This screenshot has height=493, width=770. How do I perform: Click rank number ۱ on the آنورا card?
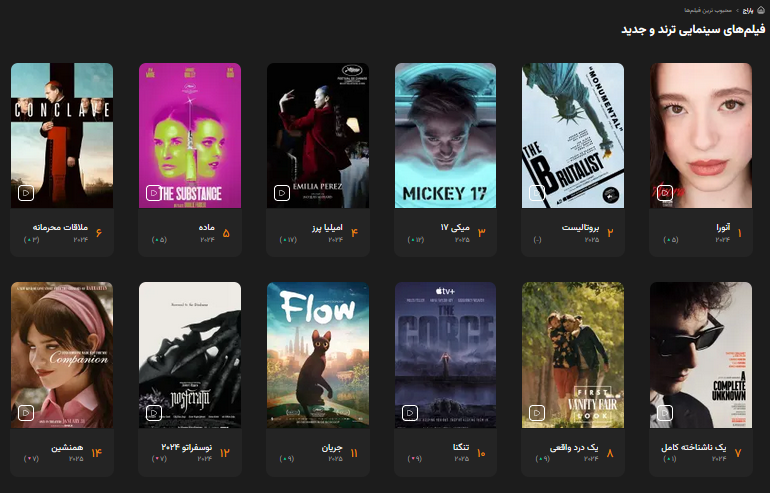pos(740,233)
